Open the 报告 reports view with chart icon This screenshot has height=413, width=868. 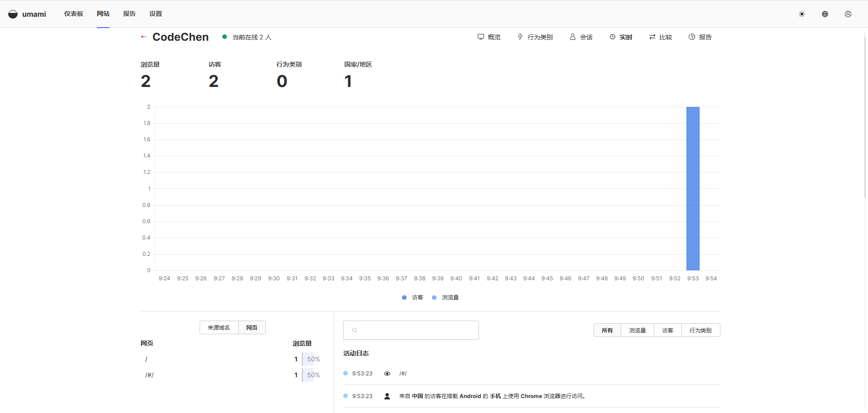tap(700, 37)
